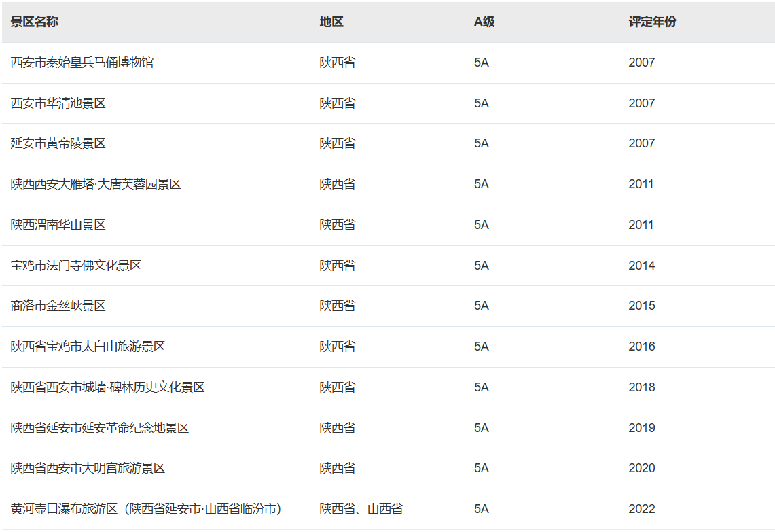Click the 评定年份 column header
The image size is (775, 532).
[653, 22]
